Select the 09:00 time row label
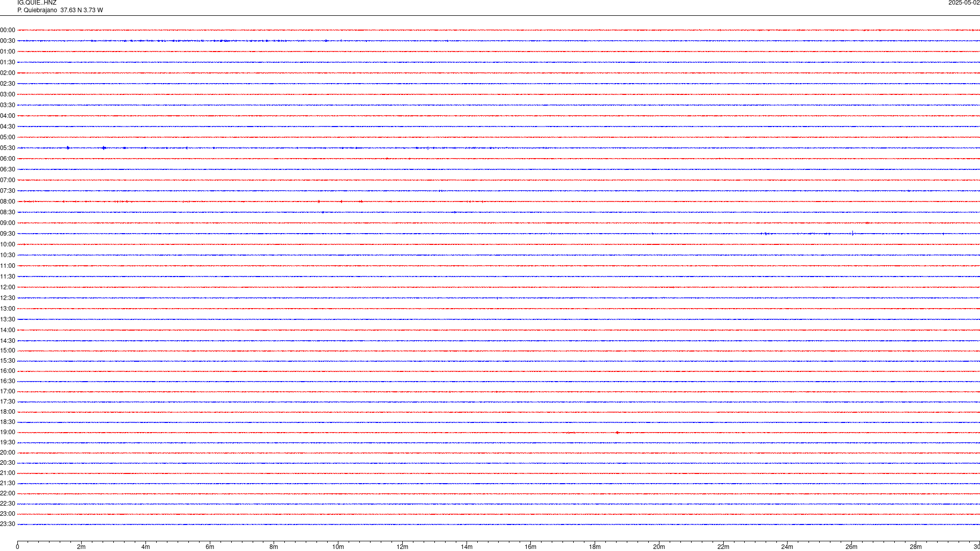980x551 pixels. click(x=8, y=223)
